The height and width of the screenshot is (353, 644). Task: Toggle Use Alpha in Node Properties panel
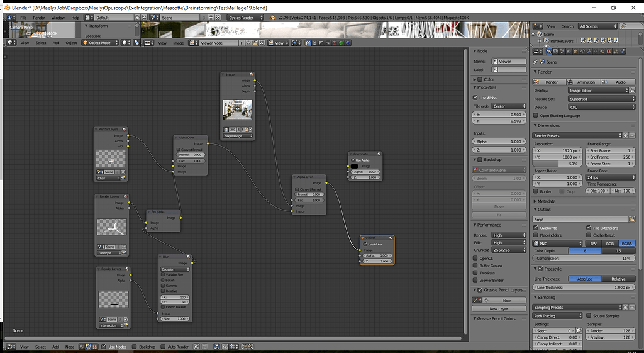[x=475, y=98]
